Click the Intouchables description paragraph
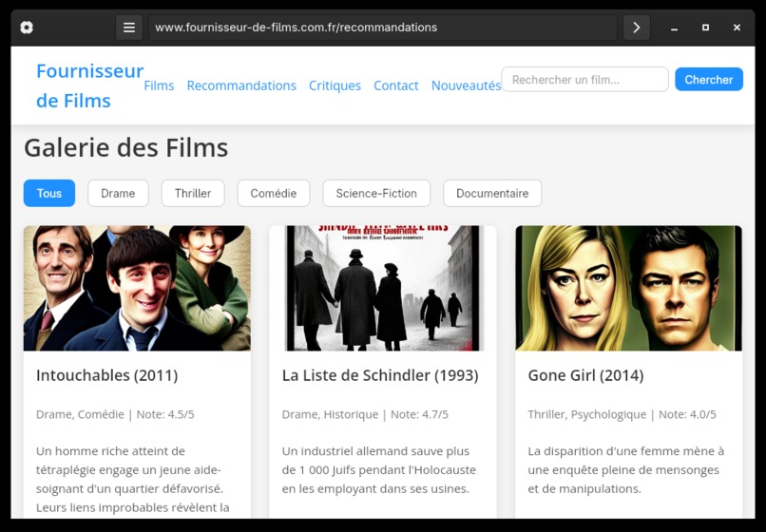The height and width of the screenshot is (532, 766). click(x=133, y=479)
